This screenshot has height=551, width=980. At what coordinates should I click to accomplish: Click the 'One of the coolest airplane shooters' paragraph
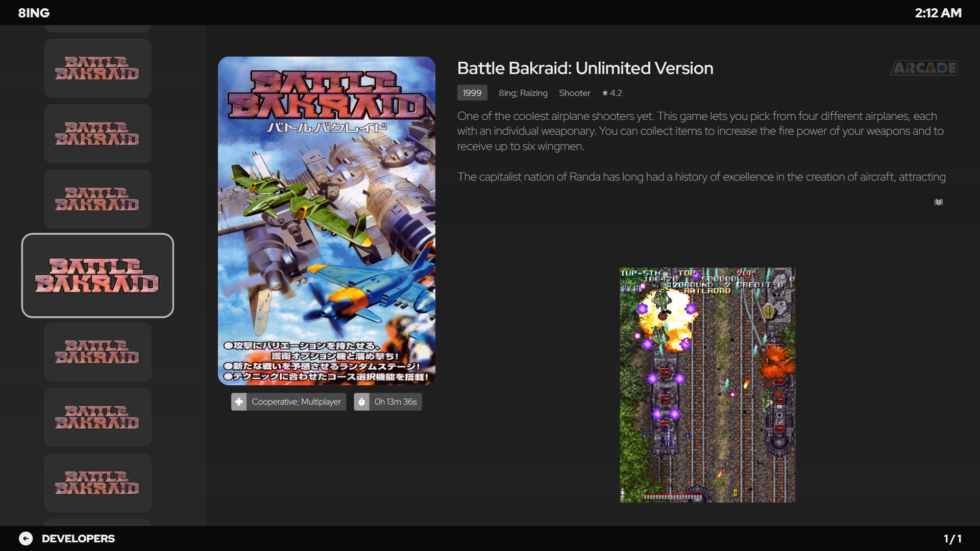coord(700,131)
